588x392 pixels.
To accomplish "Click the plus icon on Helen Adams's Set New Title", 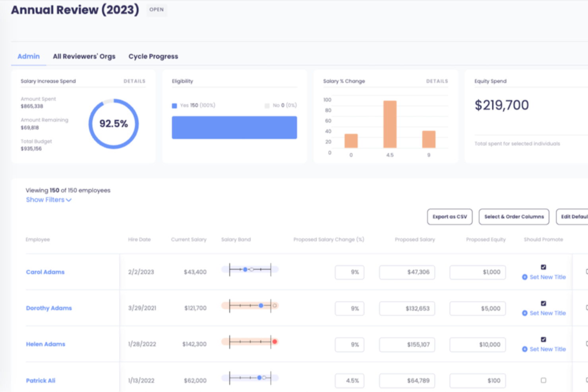I will tap(525, 350).
